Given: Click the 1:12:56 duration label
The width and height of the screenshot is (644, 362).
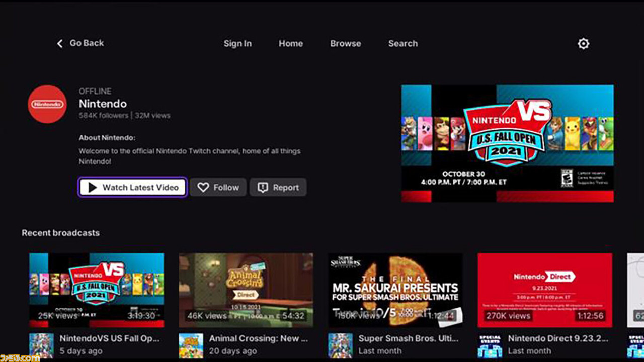Looking at the screenshot, I should coord(591,316).
